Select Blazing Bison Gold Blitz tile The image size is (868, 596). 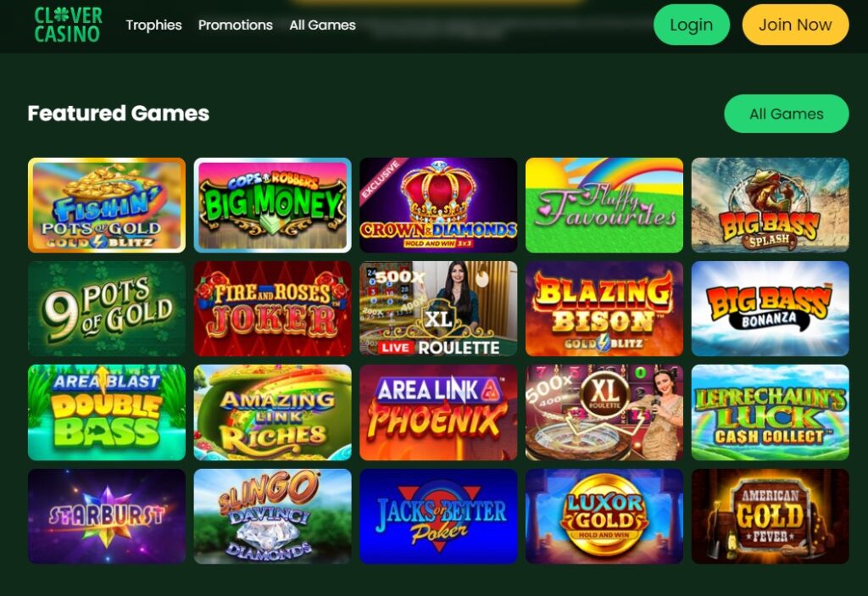[x=604, y=309]
